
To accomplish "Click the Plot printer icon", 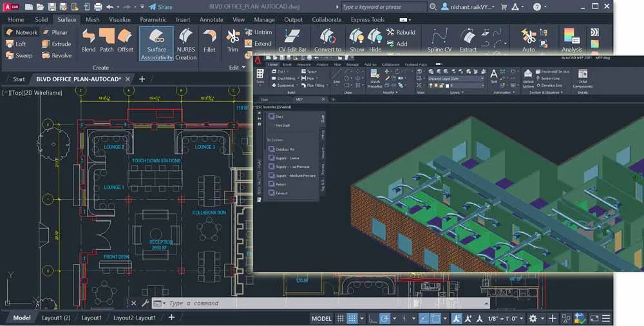I will coord(98,6).
